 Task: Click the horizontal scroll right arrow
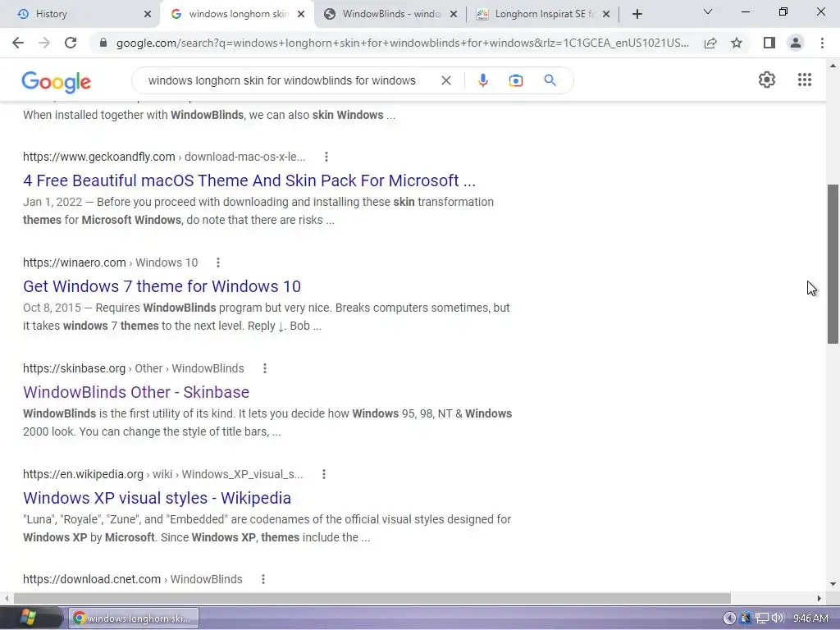point(819,598)
